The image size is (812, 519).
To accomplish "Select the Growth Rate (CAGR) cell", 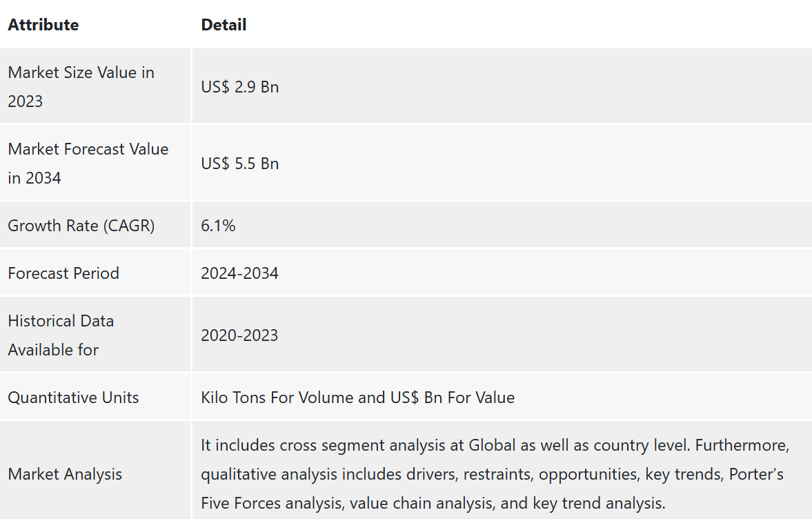I will (81, 225).
